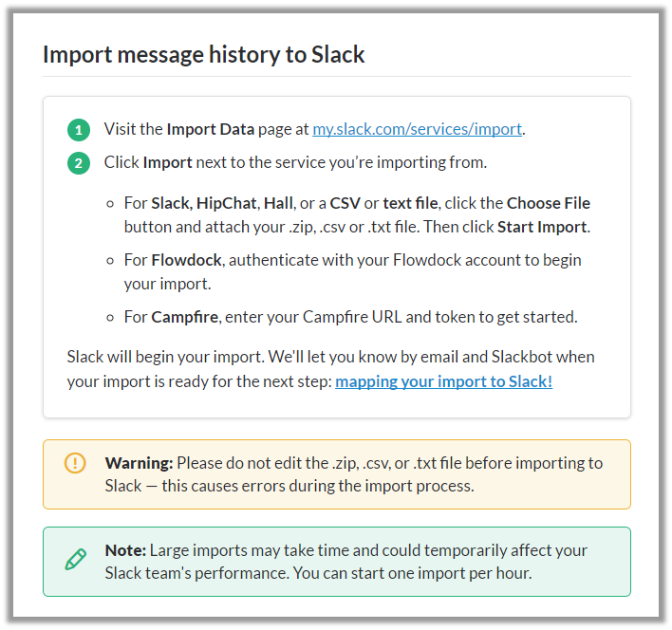
Task: Click the green pencil note icon
Action: (76, 559)
